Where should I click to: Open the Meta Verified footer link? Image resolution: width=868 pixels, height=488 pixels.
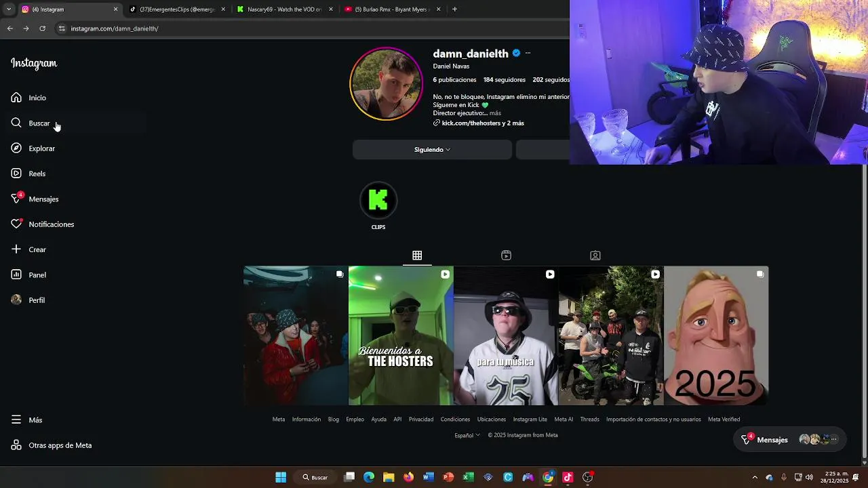click(724, 420)
